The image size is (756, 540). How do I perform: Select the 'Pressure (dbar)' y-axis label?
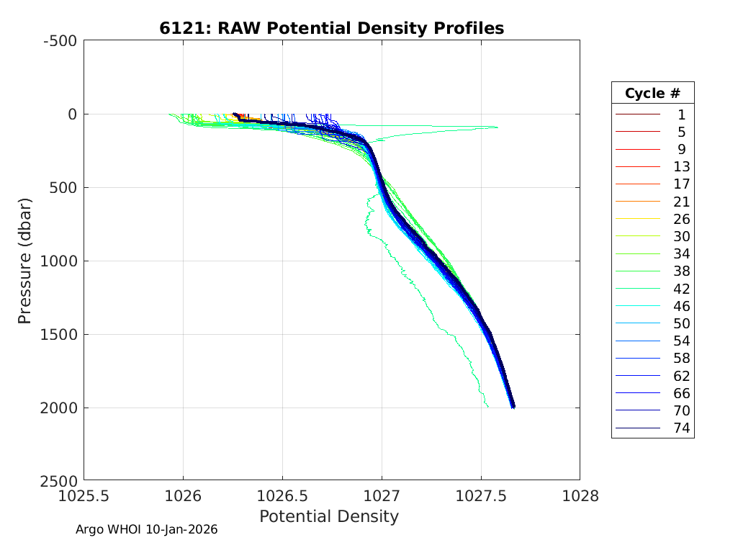click(x=25, y=260)
